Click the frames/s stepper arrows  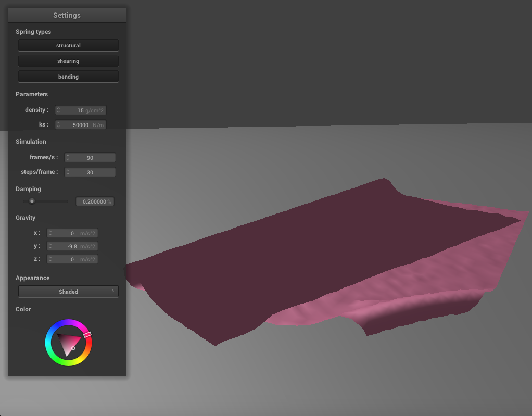(x=68, y=157)
